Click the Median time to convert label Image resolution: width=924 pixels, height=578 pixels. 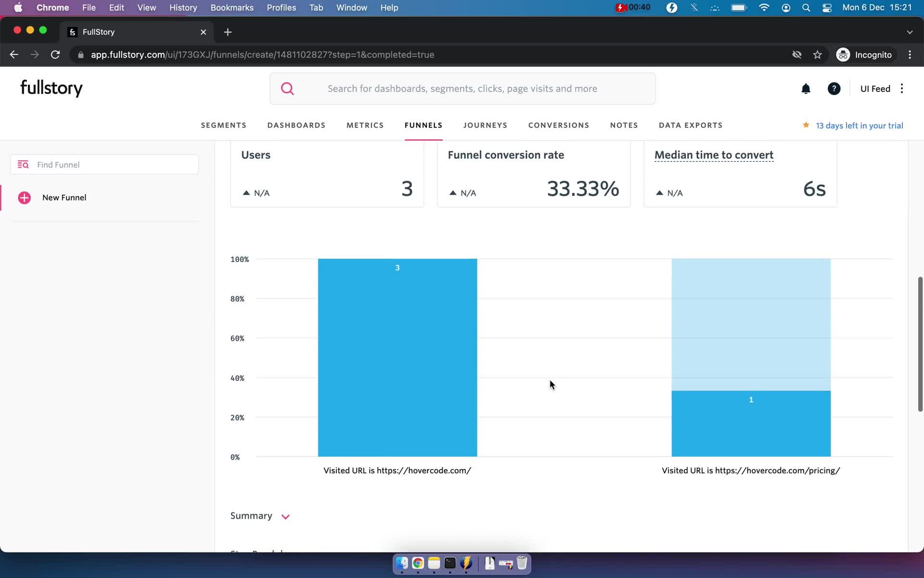click(x=713, y=155)
